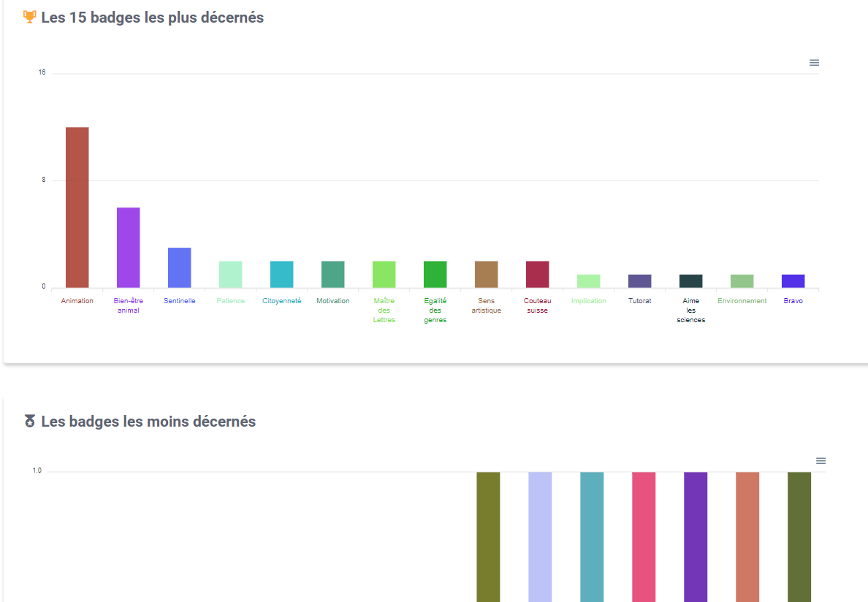The height and width of the screenshot is (602, 868).
Task: Select the Animation bar in the chart
Action: pos(77,207)
